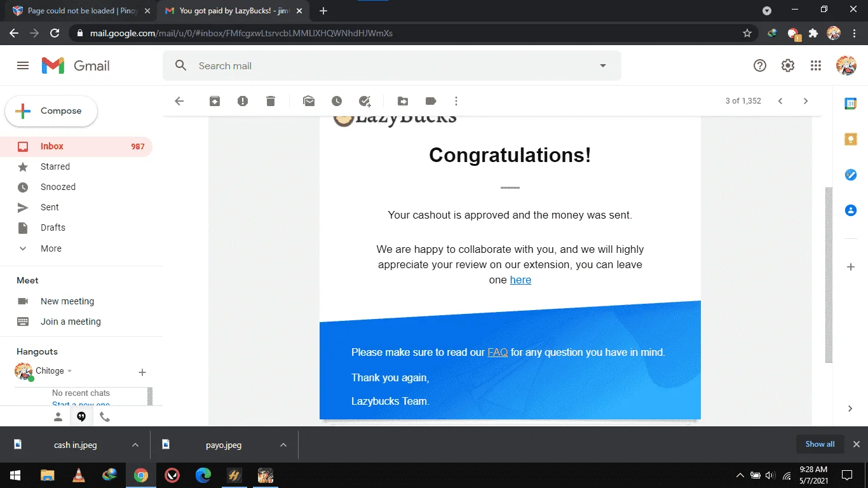868x488 pixels.
Task: Archive this email
Action: pos(215,101)
